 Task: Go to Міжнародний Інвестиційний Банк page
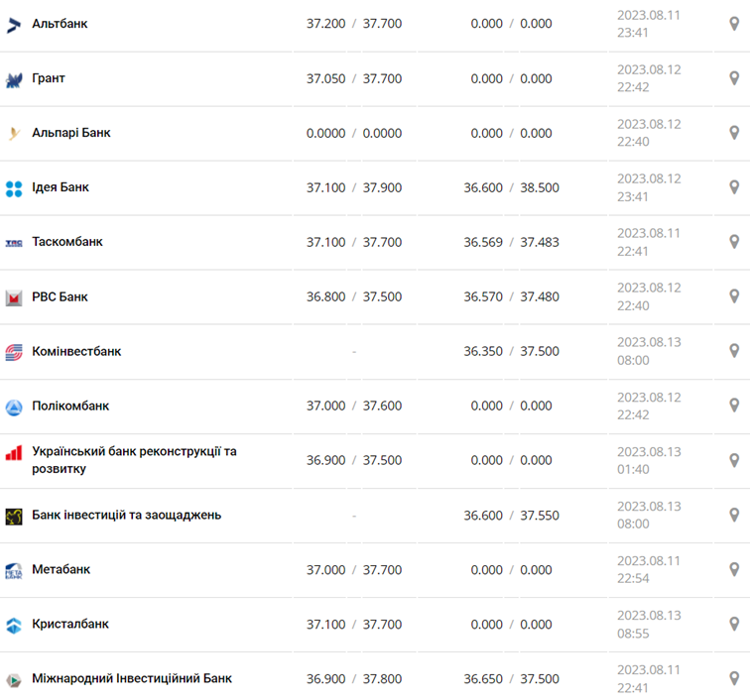pyautogui.click(x=132, y=679)
